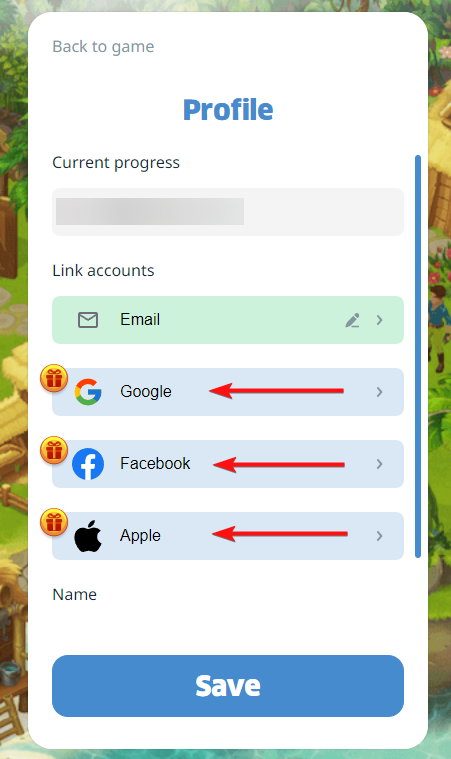Expand the Email row chevron
This screenshot has height=759, width=451.
(379, 320)
